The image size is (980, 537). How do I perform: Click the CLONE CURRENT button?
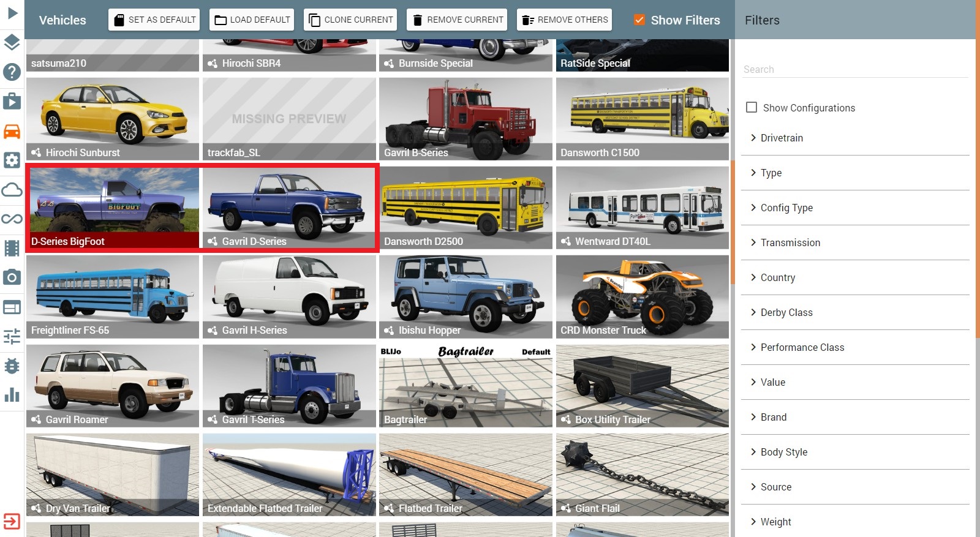350,20
